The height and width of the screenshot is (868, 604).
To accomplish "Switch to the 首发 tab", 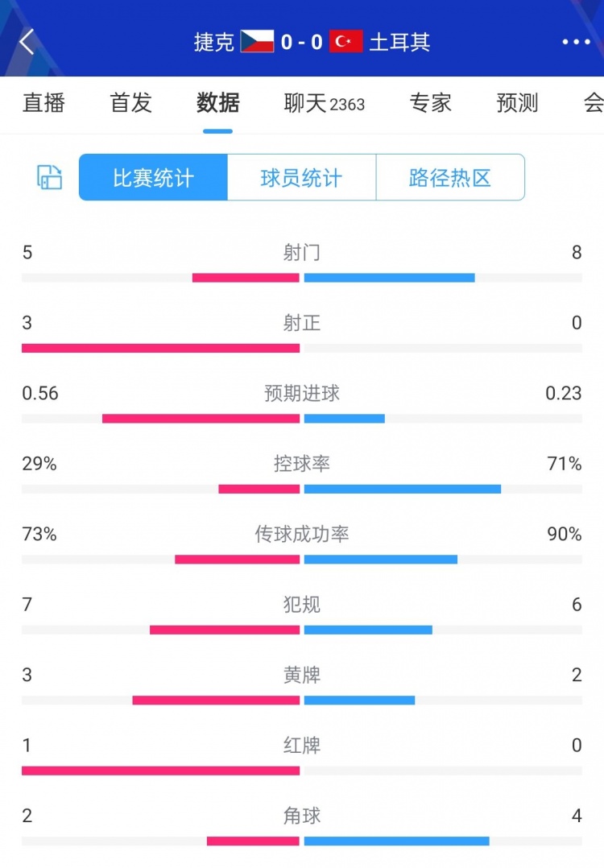I will [x=130, y=103].
